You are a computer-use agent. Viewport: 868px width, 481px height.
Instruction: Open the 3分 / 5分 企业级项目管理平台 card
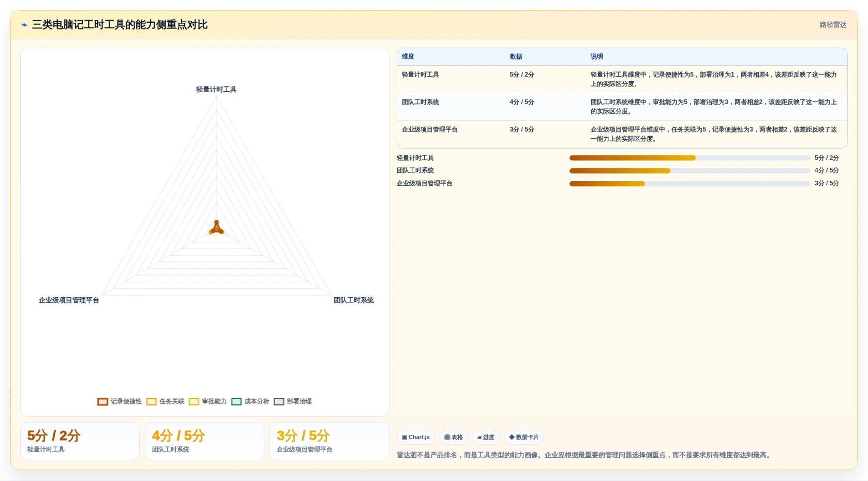pos(329,441)
